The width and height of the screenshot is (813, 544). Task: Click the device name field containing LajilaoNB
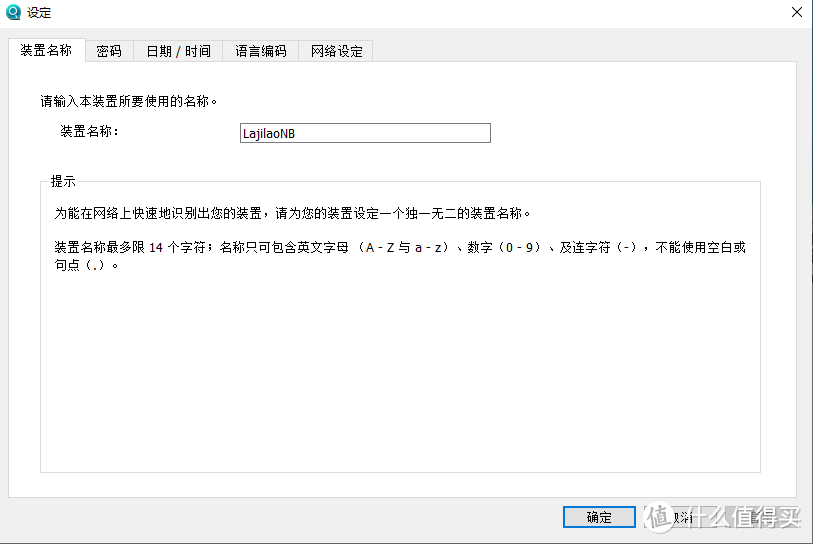click(x=365, y=133)
